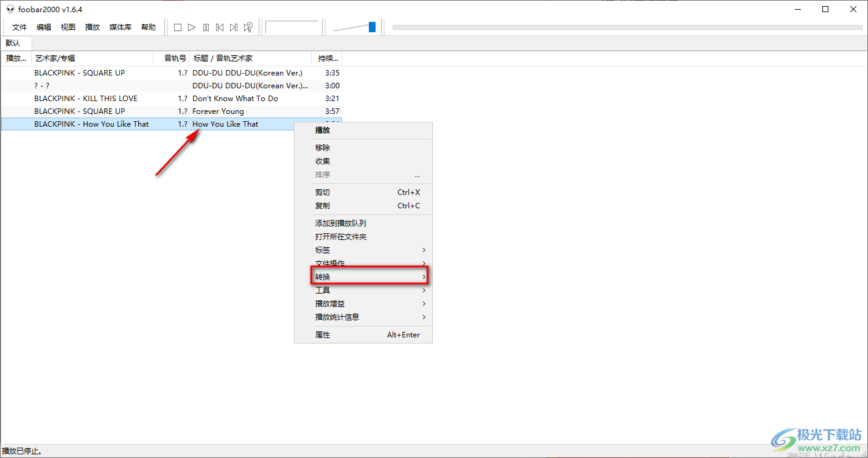Expand the 转换 submenu
Image resolution: width=868 pixels, height=458 pixels.
(x=363, y=277)
